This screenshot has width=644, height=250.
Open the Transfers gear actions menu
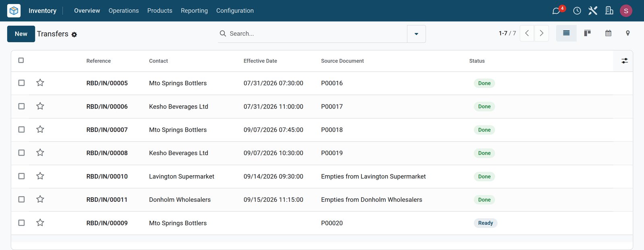point(74,35)
